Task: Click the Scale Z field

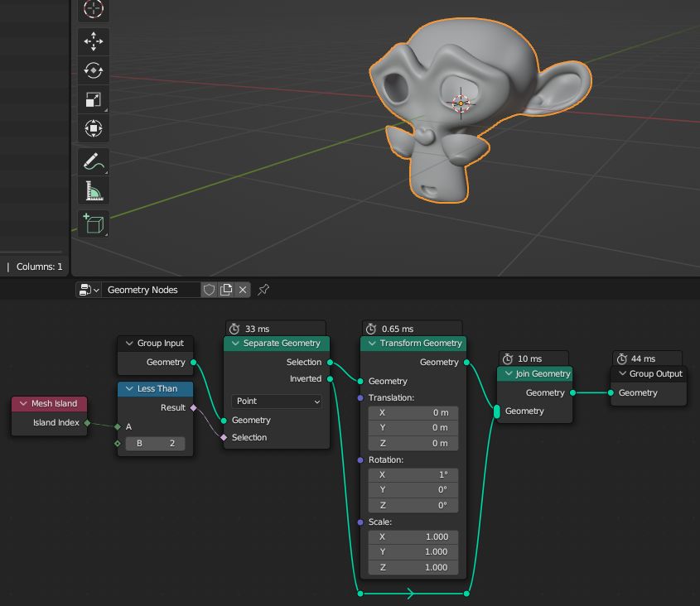Action: pos(413,567)
